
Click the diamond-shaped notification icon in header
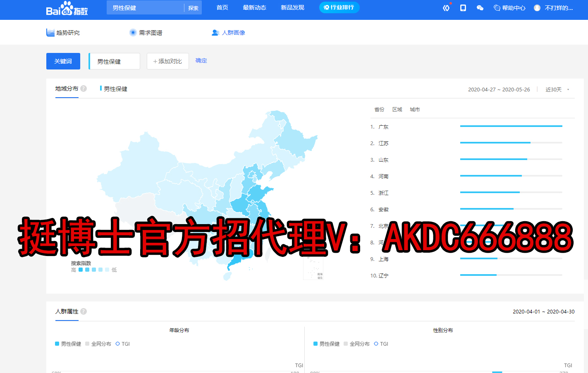coord(446,8)
